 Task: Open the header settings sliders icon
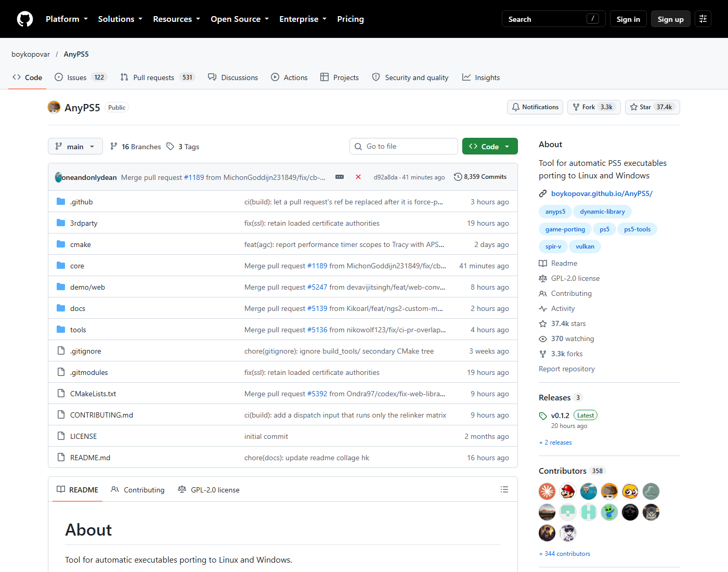click(x=703, y=19)
